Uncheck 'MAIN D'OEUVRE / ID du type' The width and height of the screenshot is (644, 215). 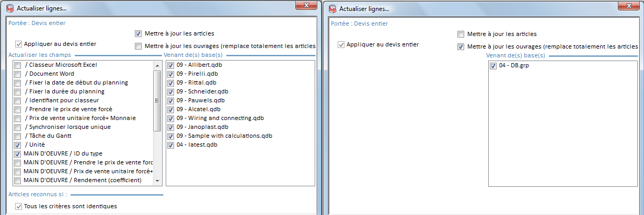point(18,153)
